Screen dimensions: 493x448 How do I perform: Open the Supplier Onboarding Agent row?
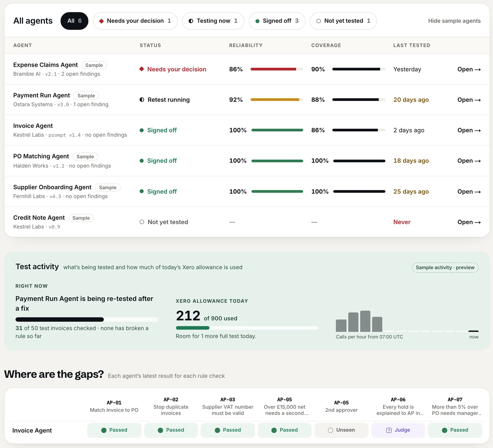tap(469, 192)
